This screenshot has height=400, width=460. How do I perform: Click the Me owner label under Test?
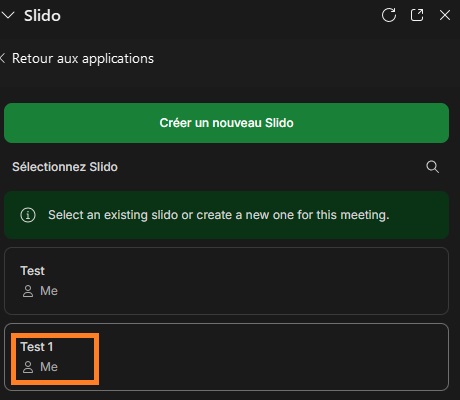point(49,291)
